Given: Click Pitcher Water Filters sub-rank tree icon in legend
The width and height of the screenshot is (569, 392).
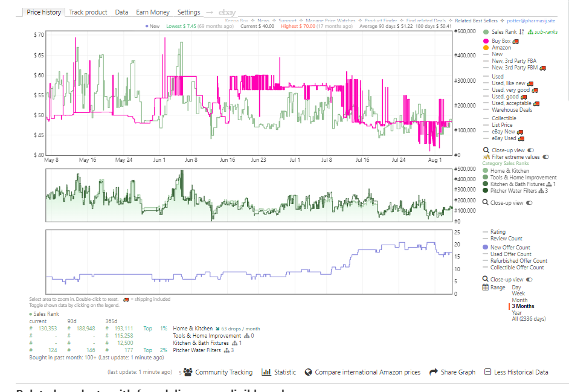Looking at the screenshot, I should click(541, 191).
